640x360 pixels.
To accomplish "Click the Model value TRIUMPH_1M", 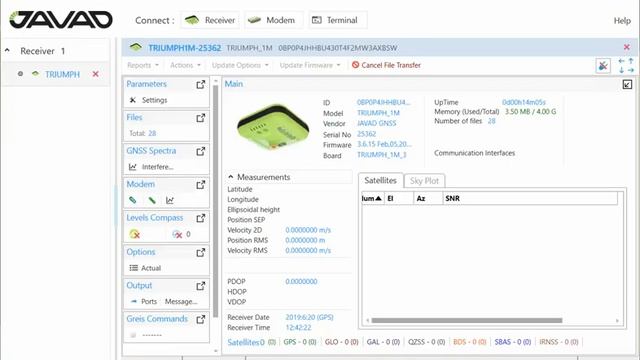I will (x=378, y=113).
